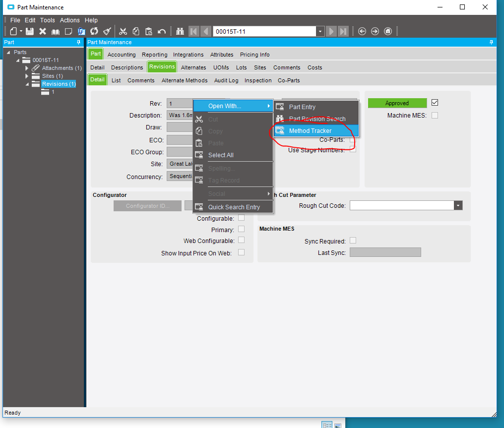
Task: Open the File menu
Action: tap(15, 20)
